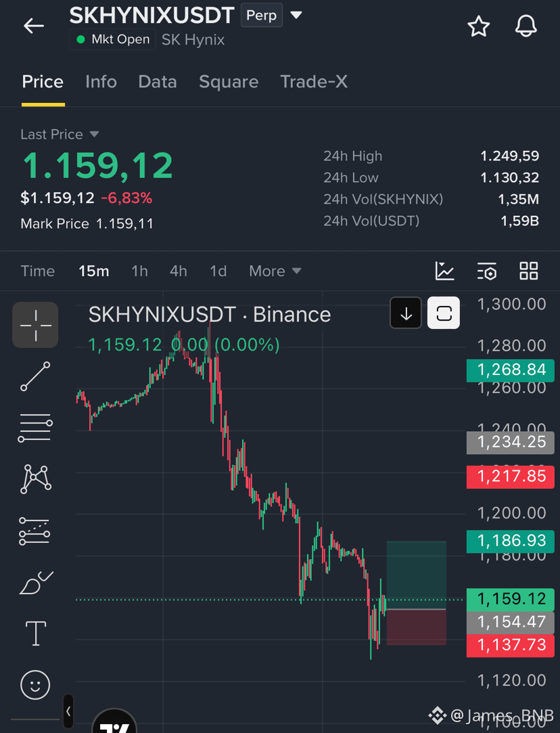The width and height of the screenshot is (560, 733).
Task: Click the Mark Price 1.159,11 text
Action: [x=87, y=224]
